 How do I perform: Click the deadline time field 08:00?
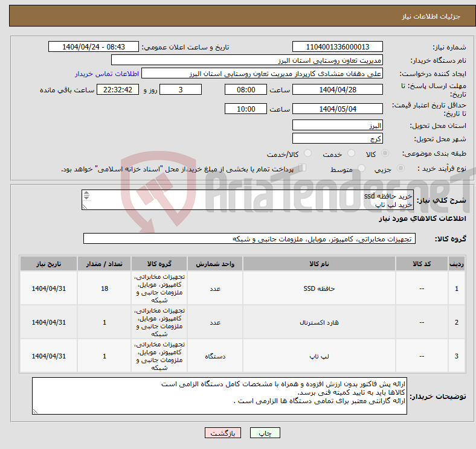click(x=246, y=89)
